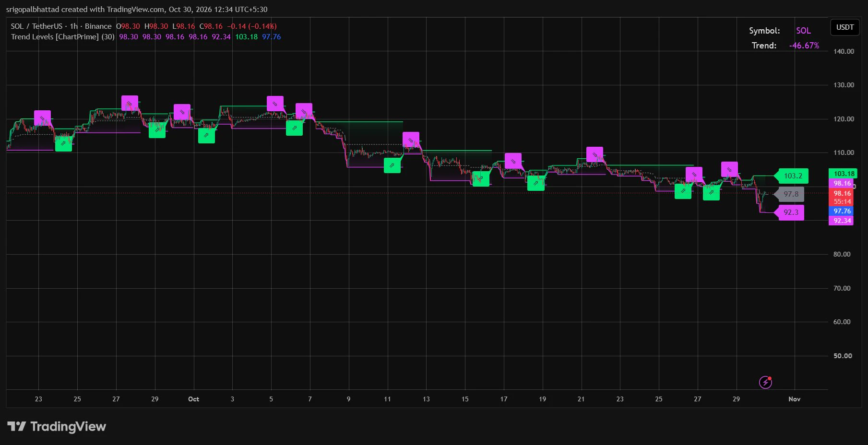Open the USDT currency selector
Screen dimensions: 868x445
point(845,27)
